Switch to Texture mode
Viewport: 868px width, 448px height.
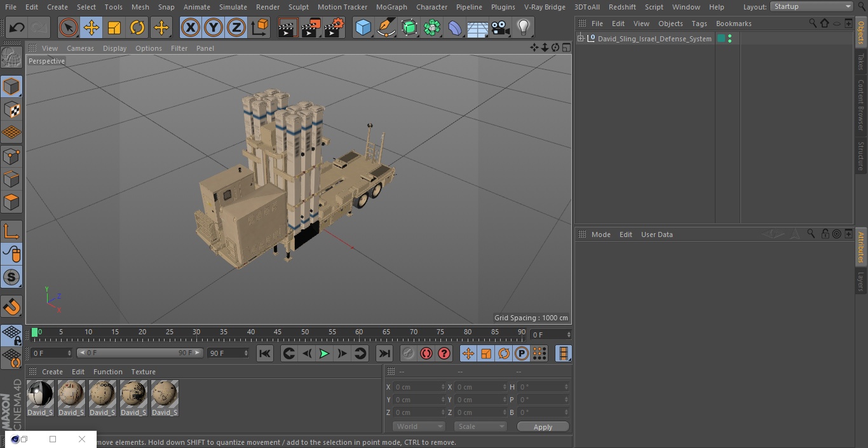coord(11,109)
